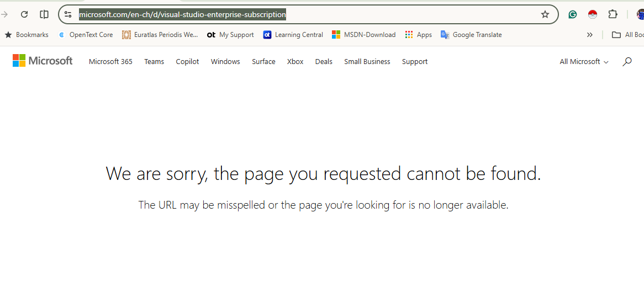
Task: Open the side panel icon beside reload
Action: point(44,14)
